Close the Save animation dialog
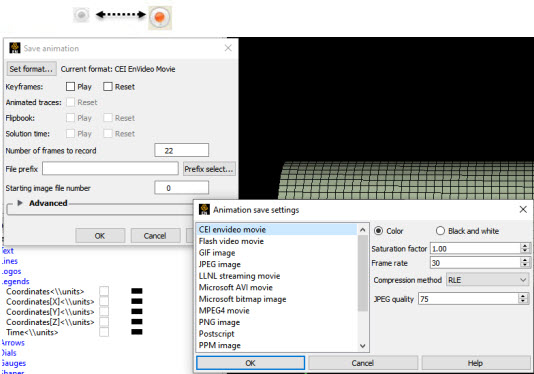The image size is (534, 374). click(x=228, y=48)
